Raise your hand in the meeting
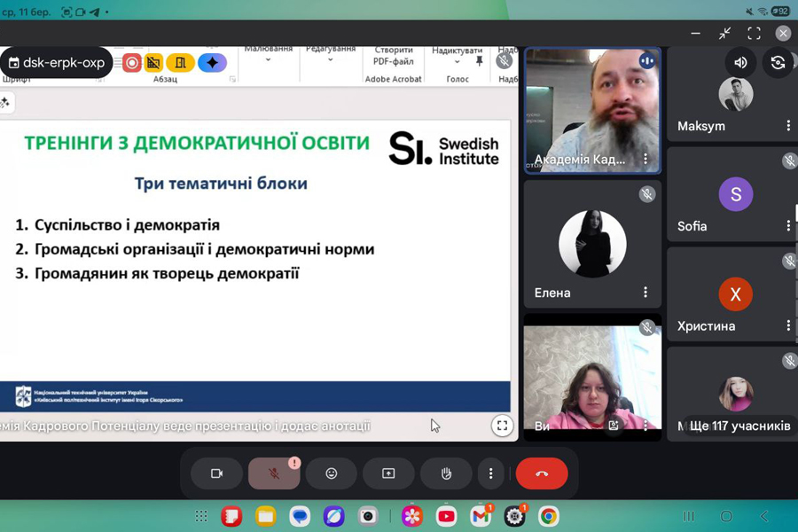The height and width of the screenshot is (532, 798). click(x=446, y=473)
